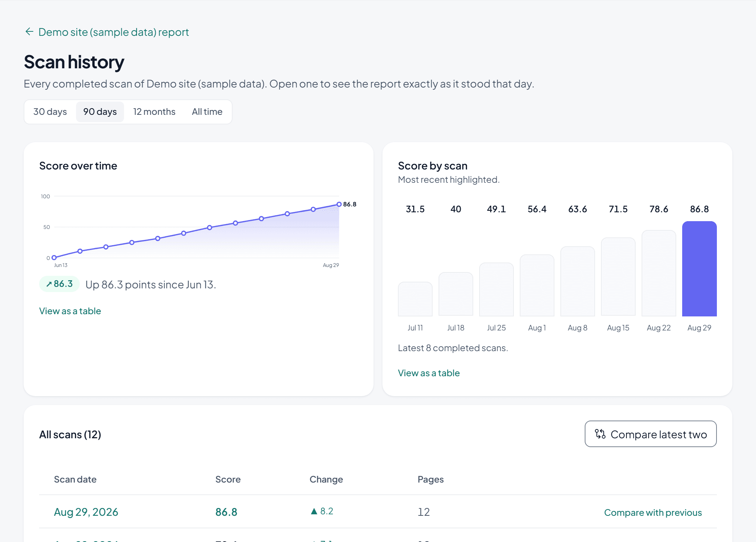Screen dimensions: 756x542
Task: Click the Change column header
Action: pyautogui.click(x=326, y=479)
